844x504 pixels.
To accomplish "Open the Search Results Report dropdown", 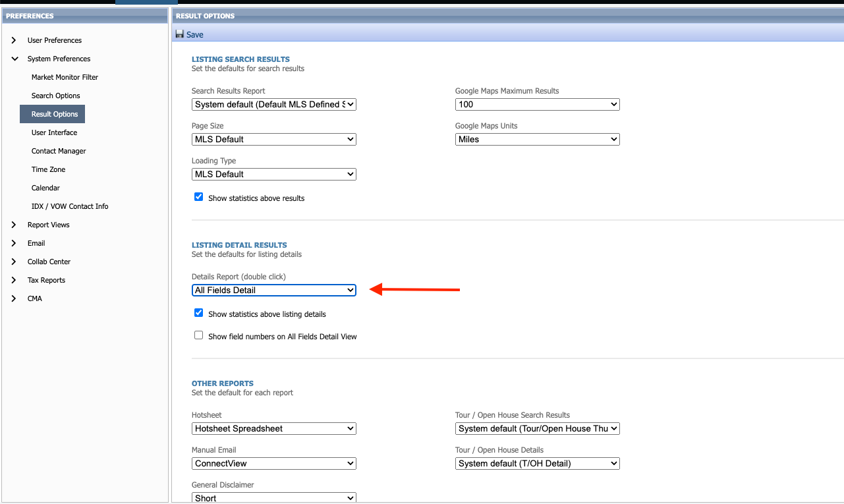I will [274, 104].
